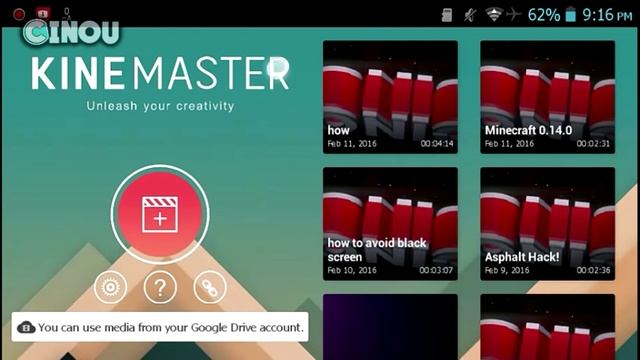Tap the SD card status icon
This screenshot has width=640, height=360.
(447, 15)
